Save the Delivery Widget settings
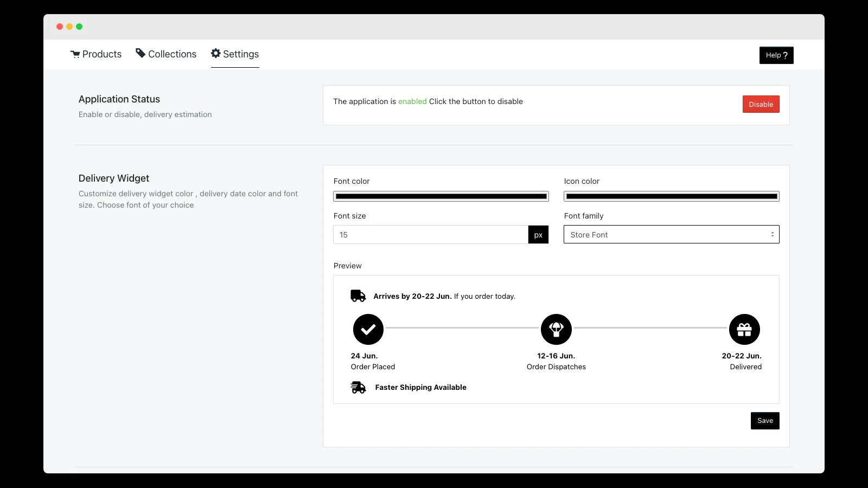 765,420
